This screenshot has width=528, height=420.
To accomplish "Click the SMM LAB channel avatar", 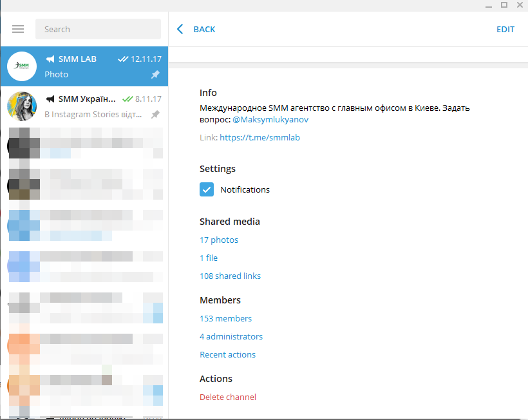I will click(x=22, y=66).
